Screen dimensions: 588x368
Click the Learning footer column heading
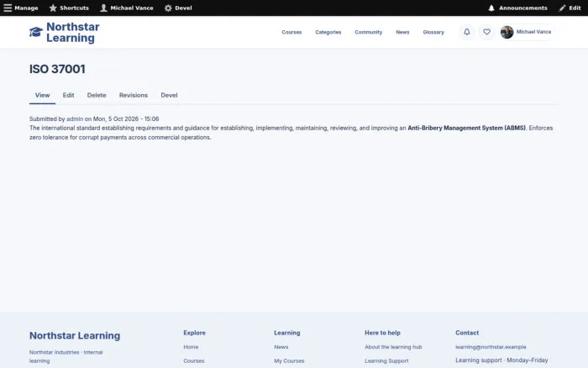(287, 333)
